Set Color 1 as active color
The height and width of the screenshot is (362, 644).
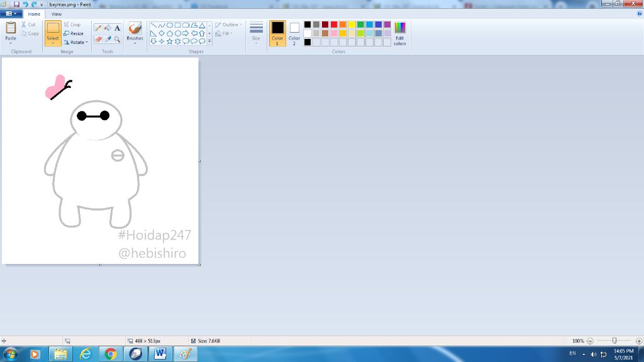coord(277,33)
